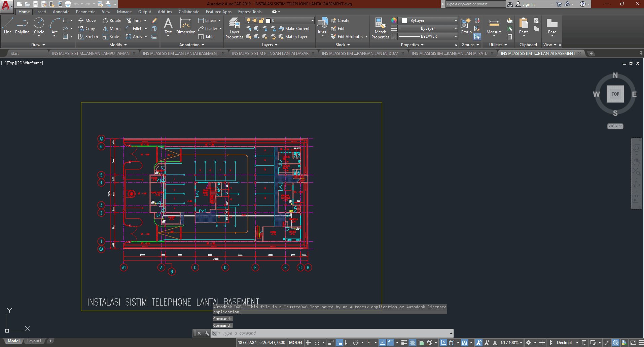Open the layer name dropdown
The height and width of the screenshot is (347, 644).
tap(312, 21)
